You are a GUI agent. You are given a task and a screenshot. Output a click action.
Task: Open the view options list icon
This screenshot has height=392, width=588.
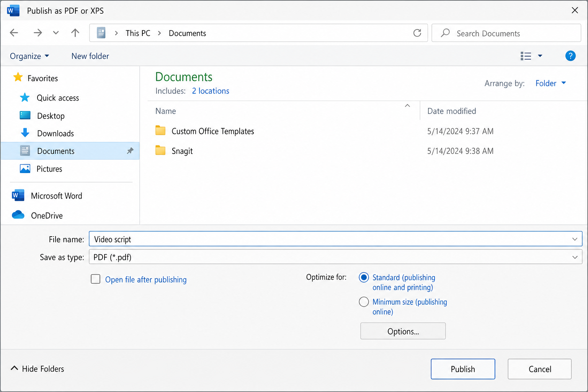(x=526, y=56)
